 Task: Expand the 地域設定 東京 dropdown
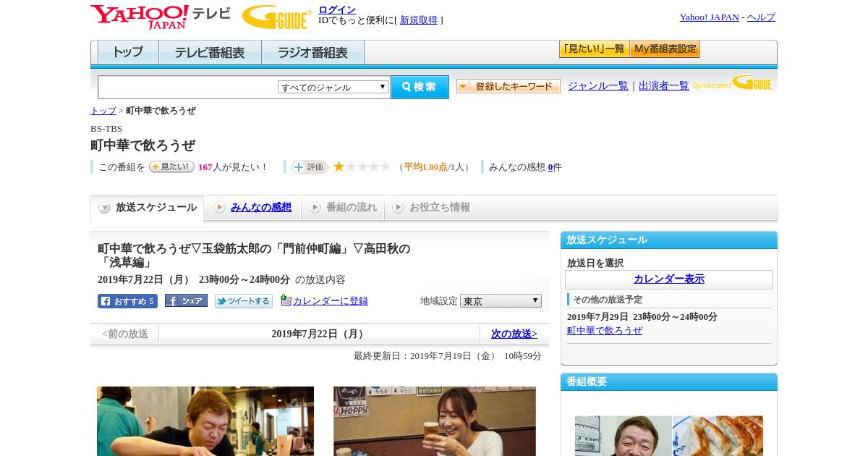click(x=501, y=300)
